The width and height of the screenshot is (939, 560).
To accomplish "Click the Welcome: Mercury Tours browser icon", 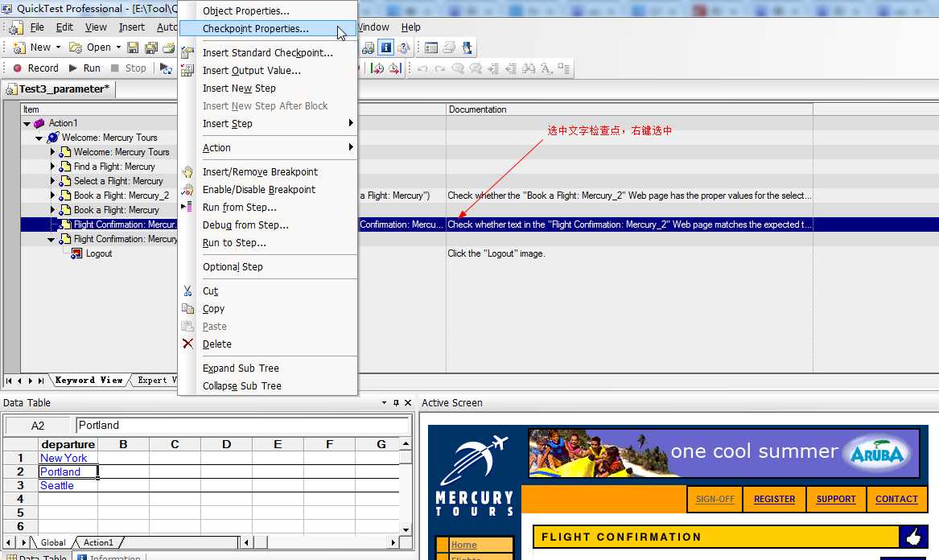I will click(x=52, y=137).
